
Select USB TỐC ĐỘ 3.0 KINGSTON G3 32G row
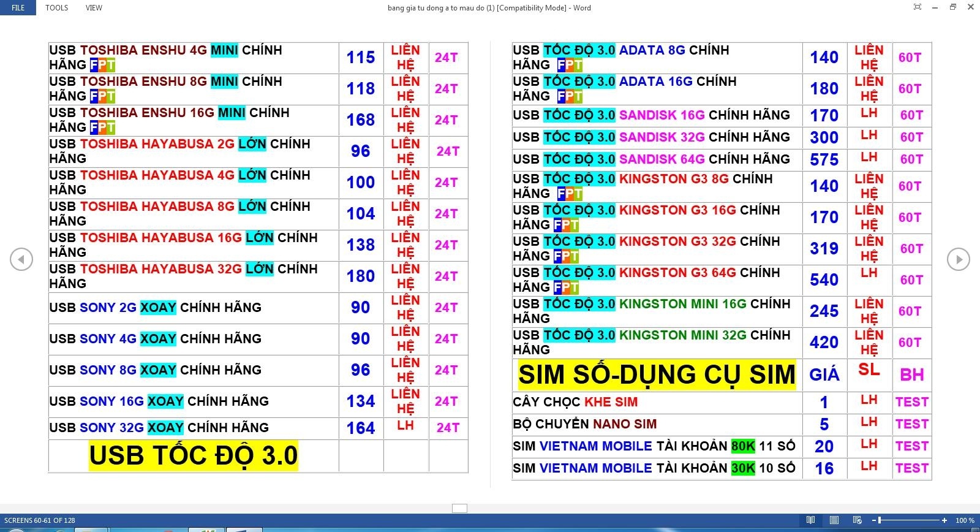(647, 249)
